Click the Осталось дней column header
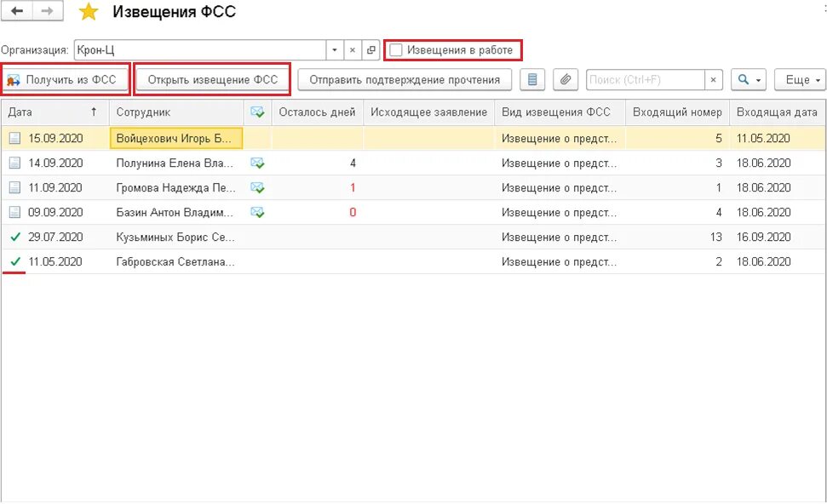This screenshot has height=504, width=827. click(x=318, y=112)
